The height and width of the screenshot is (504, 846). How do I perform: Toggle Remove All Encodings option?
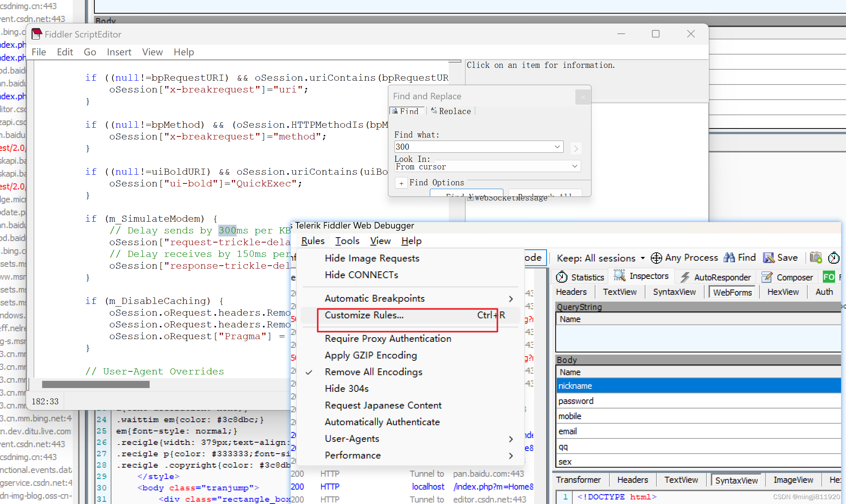point(373,372)
